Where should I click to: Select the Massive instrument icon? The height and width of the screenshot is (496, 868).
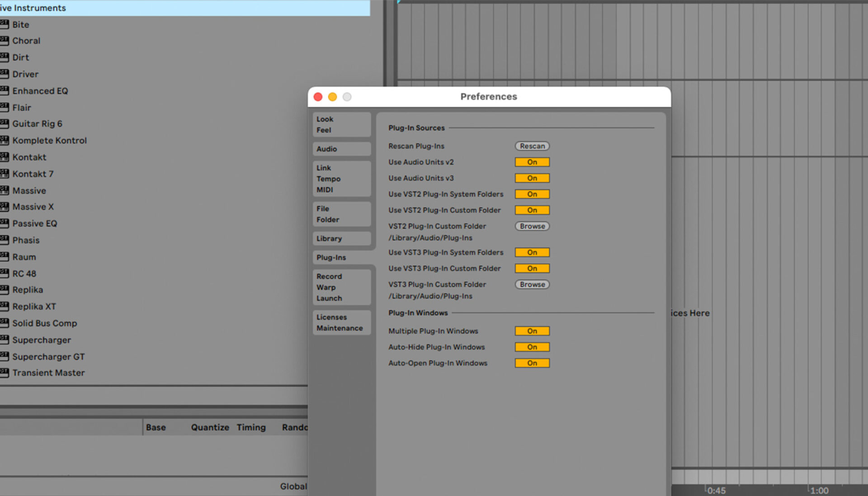(x=5, y=190)
